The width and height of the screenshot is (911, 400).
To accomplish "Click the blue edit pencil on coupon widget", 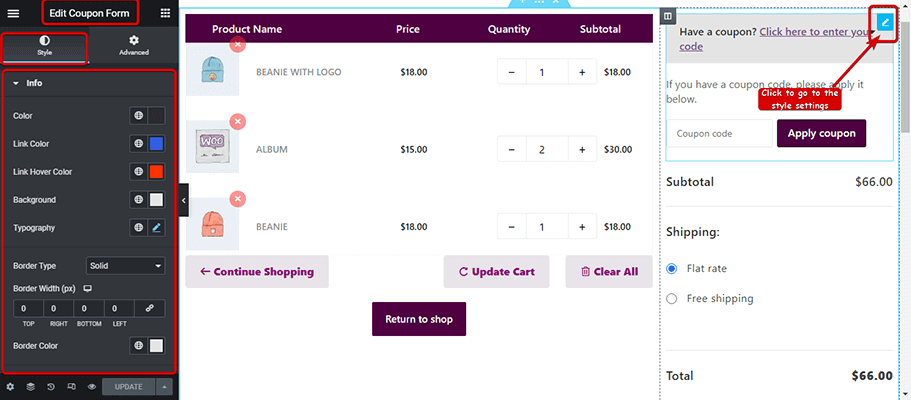I will (x=885, y=23).
